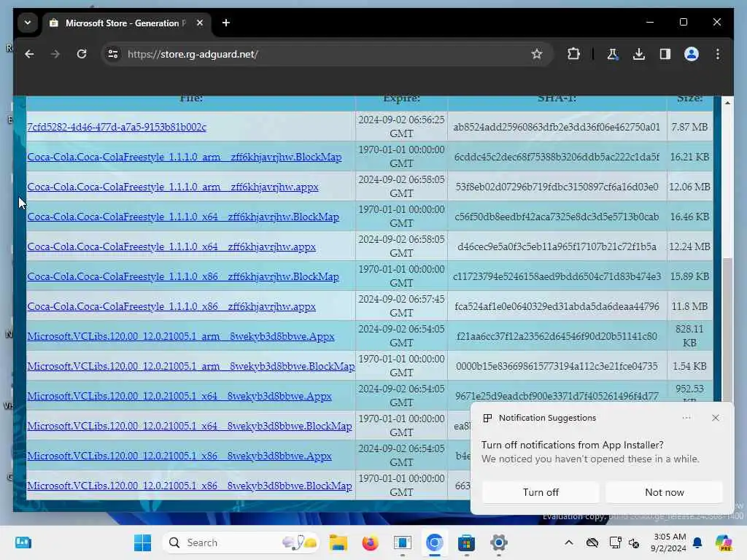Switch to Chrome taskbar icon
The height and width of the screenshot is (560, 747).
(x=435, y=542)
